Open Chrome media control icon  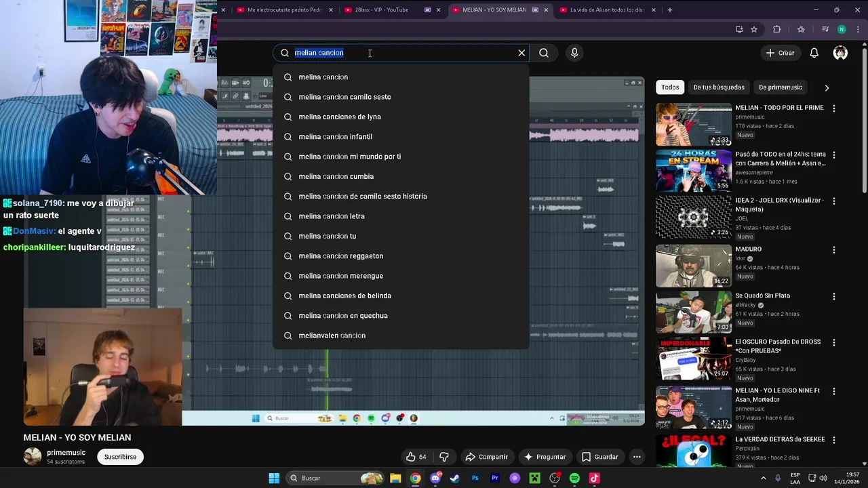(825, 29)
